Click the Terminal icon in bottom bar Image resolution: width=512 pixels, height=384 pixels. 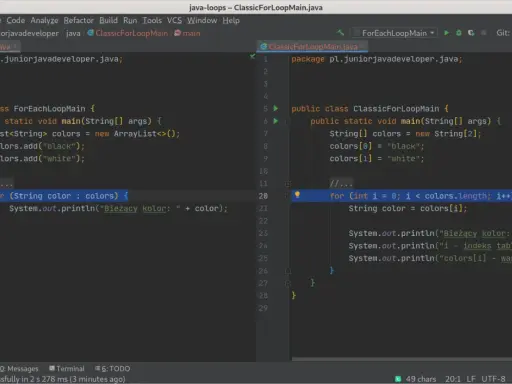coord(52,368)
